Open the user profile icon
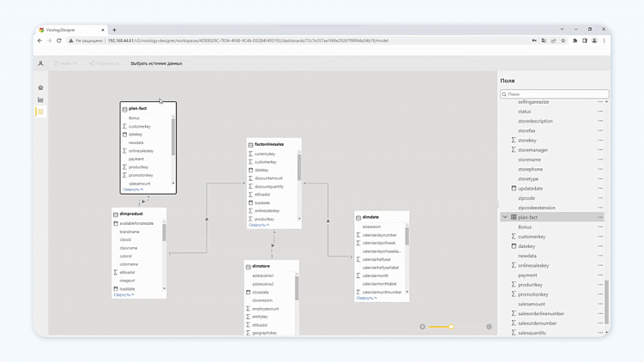 click(x=40, y=63)
